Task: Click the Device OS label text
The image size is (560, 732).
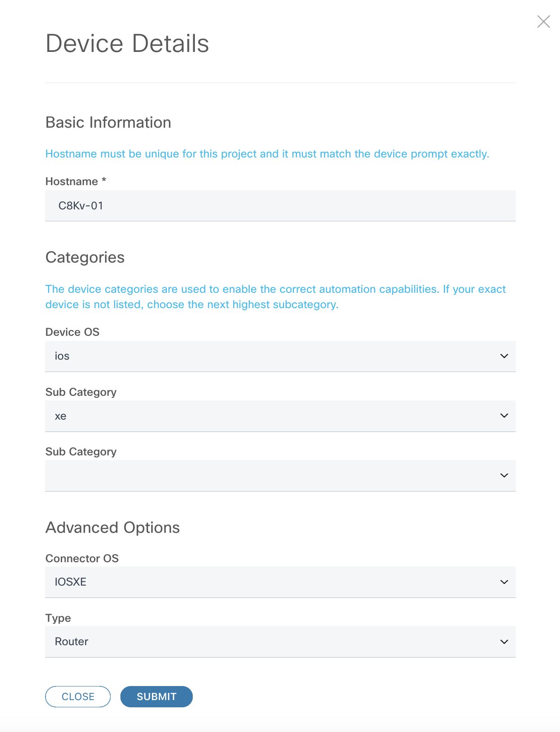Action: click(x=72, y=332)
